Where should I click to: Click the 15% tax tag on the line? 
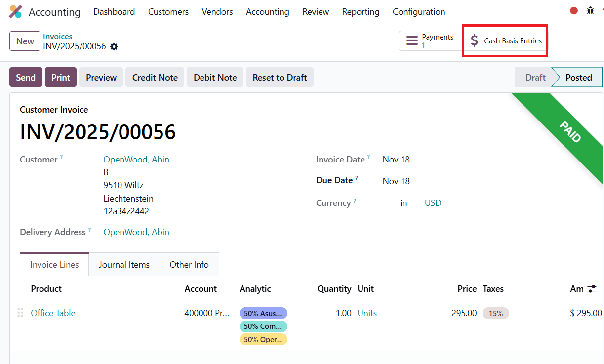click(x=495, y=313)
